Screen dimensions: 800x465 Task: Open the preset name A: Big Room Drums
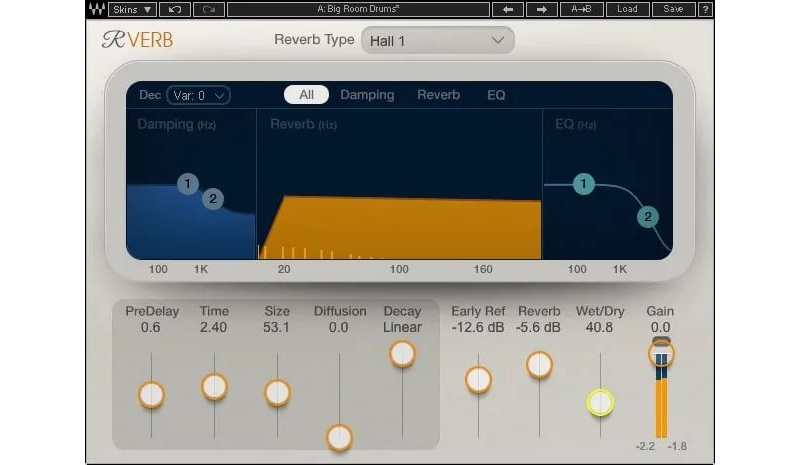tap(358, 9)
